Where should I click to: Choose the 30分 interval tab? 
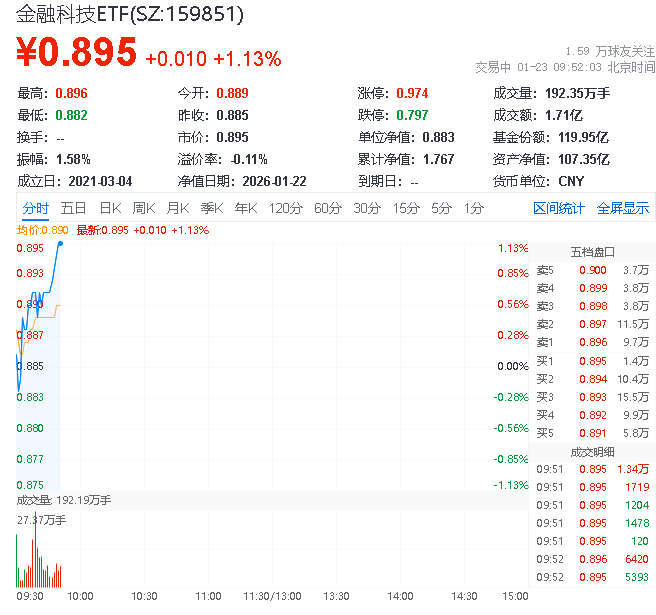pos(366,208)
